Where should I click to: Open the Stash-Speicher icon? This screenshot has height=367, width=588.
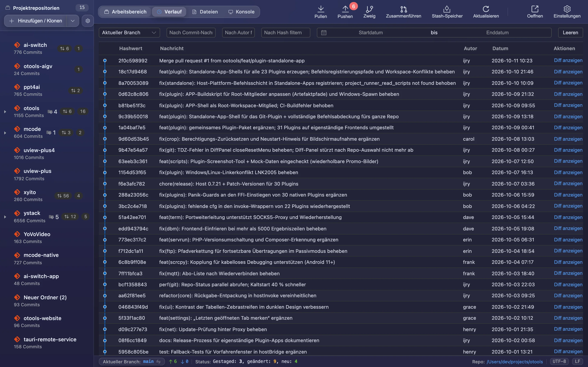[447, 9]
